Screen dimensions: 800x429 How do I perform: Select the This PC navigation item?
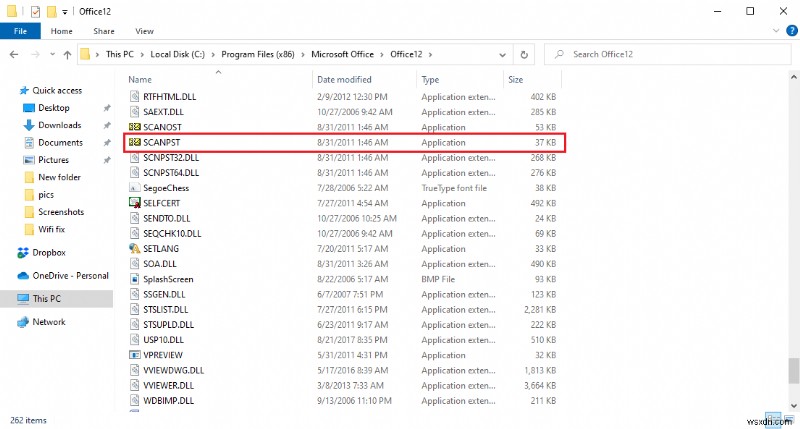coord(48,298)
